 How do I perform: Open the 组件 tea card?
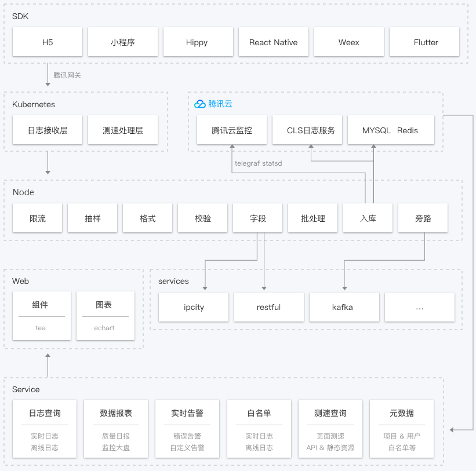42,316
